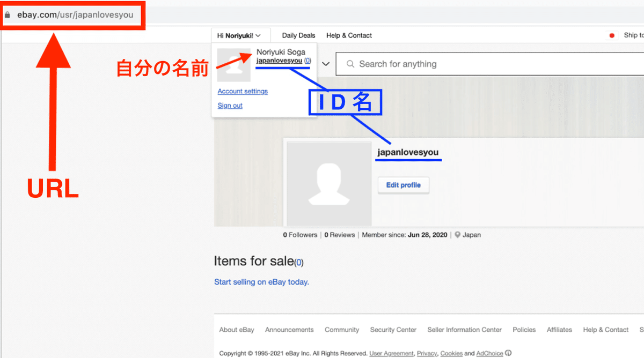This screenshot has width=644, height=358.
Task: Click the 0 Followers text
Action: pyautogui.click(x=301, y=235)
